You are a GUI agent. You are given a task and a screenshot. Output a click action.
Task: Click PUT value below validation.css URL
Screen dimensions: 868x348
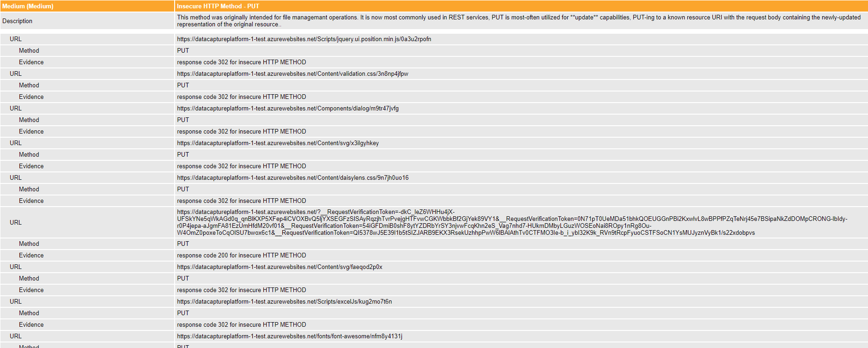click(x=183, y=85)
